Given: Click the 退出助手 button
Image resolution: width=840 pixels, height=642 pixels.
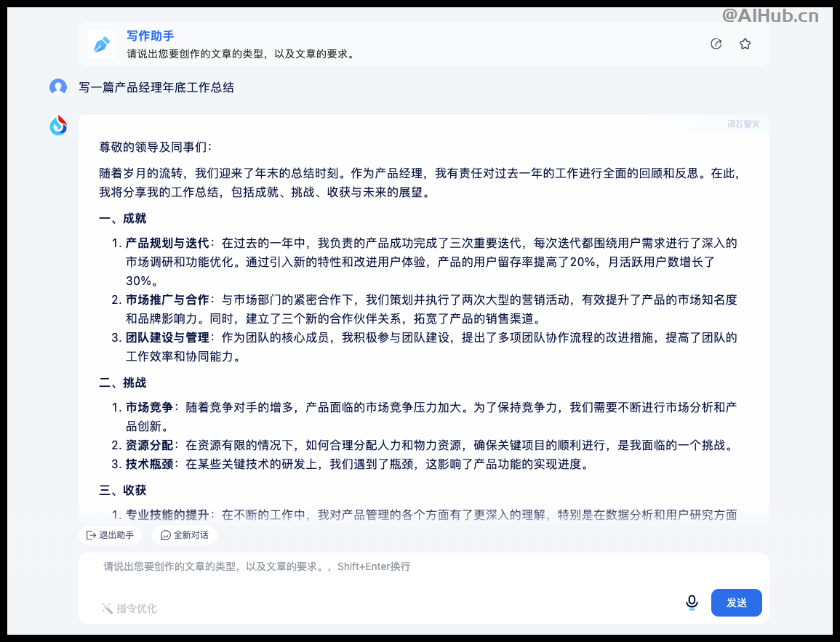Looking at the screenshot, I should 111,535.
